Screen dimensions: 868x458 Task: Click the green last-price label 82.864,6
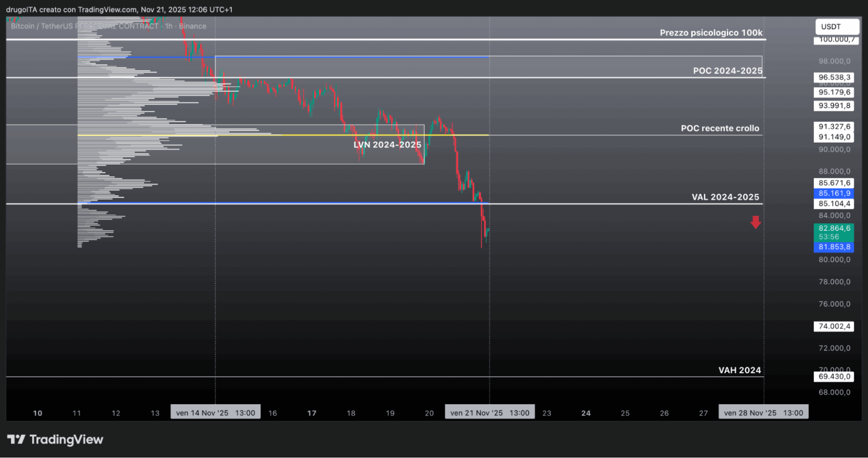pos(834,229)
